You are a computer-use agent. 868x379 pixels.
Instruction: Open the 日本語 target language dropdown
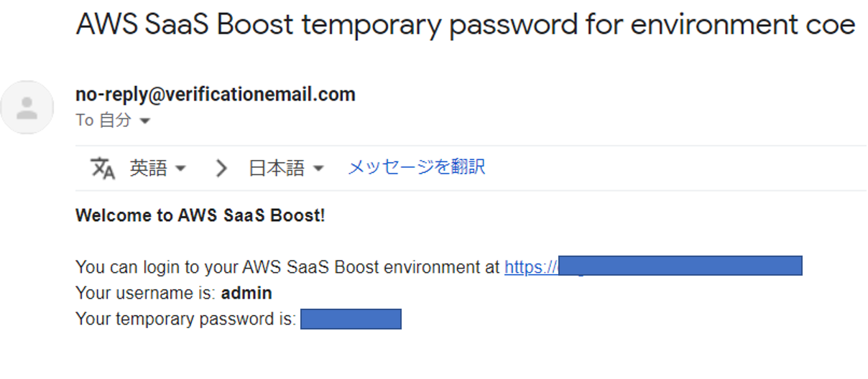click(285, 168)
